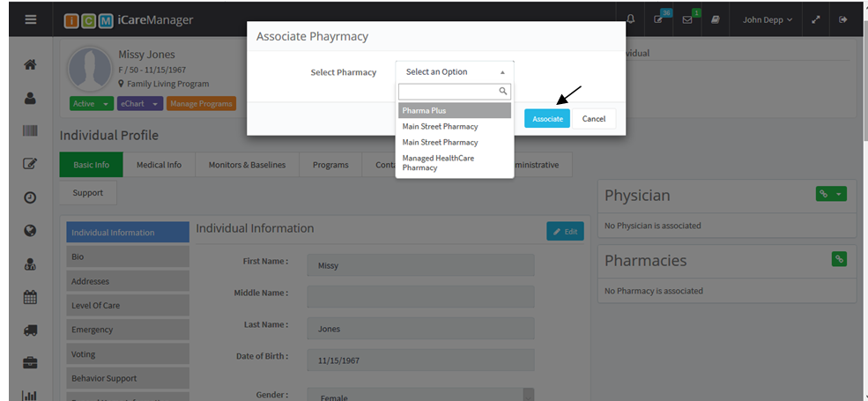The height and width of the screenshot is (401, 868).
Task: Click the Associate button
Action: coord(547,118)
